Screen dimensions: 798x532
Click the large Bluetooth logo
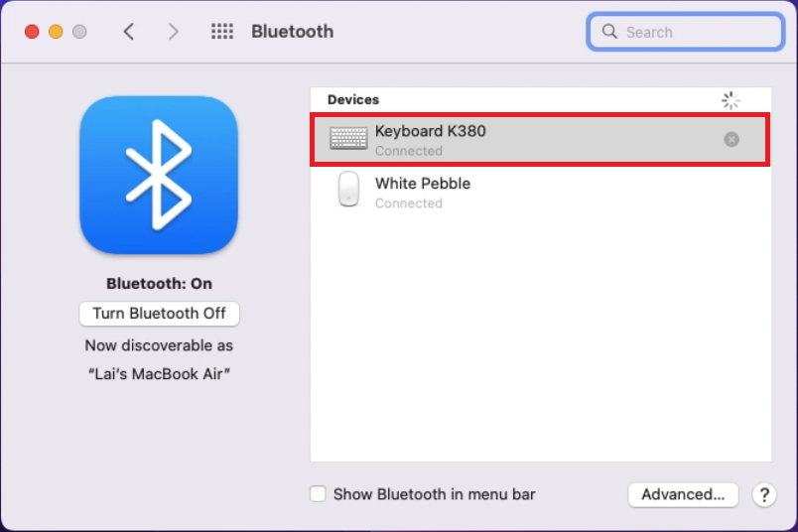pos(159,175)
